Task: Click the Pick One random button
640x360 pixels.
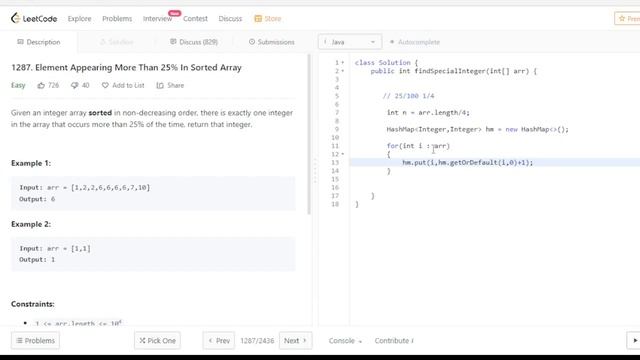Action: point(158,340)
